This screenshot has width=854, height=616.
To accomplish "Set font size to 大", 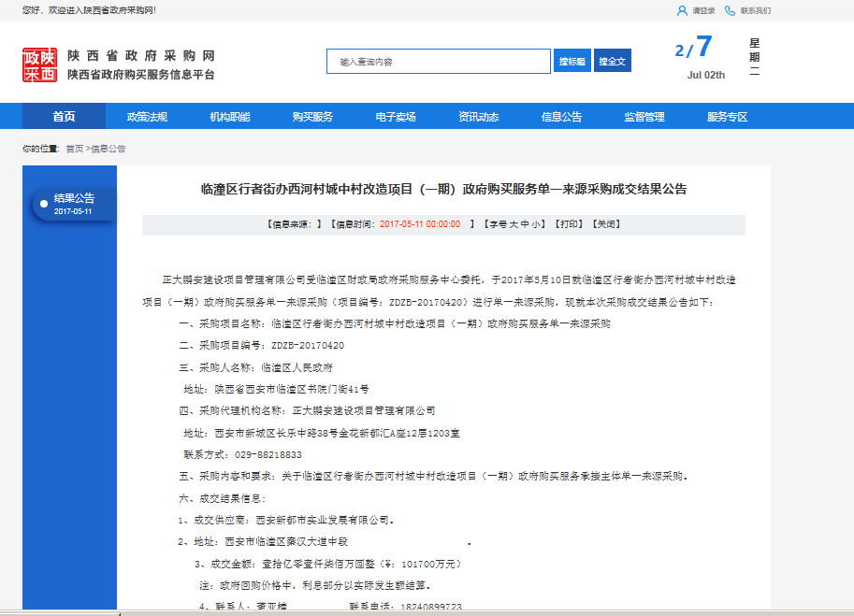I will pos(514,224).
